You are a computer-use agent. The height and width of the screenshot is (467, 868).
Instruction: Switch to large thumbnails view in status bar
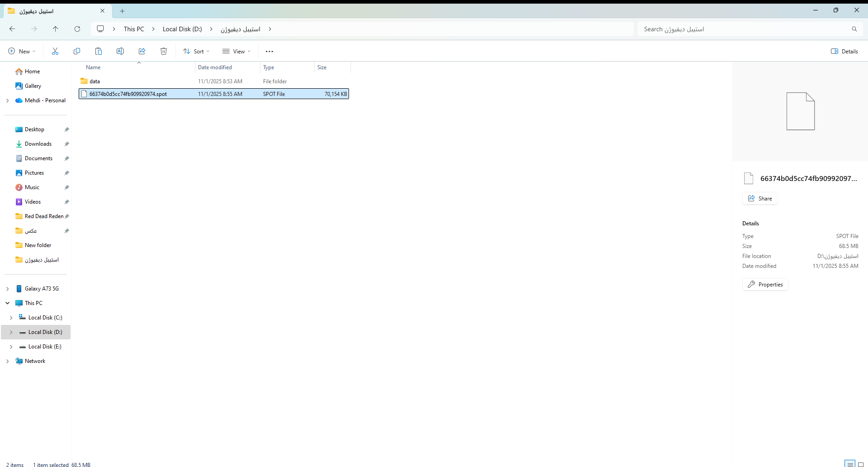(x=861, y=464)
